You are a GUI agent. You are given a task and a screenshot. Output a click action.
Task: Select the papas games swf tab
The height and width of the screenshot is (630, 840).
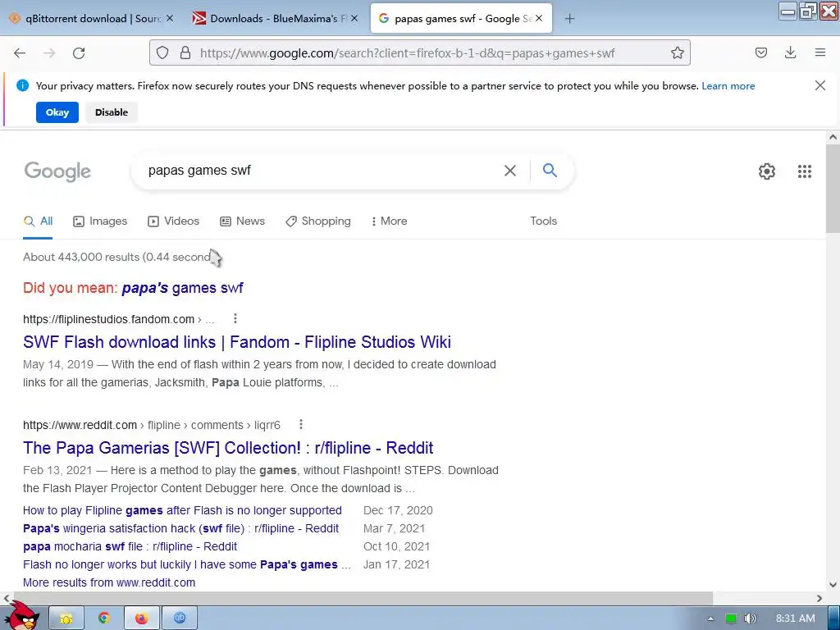click(x=461, y=18)
